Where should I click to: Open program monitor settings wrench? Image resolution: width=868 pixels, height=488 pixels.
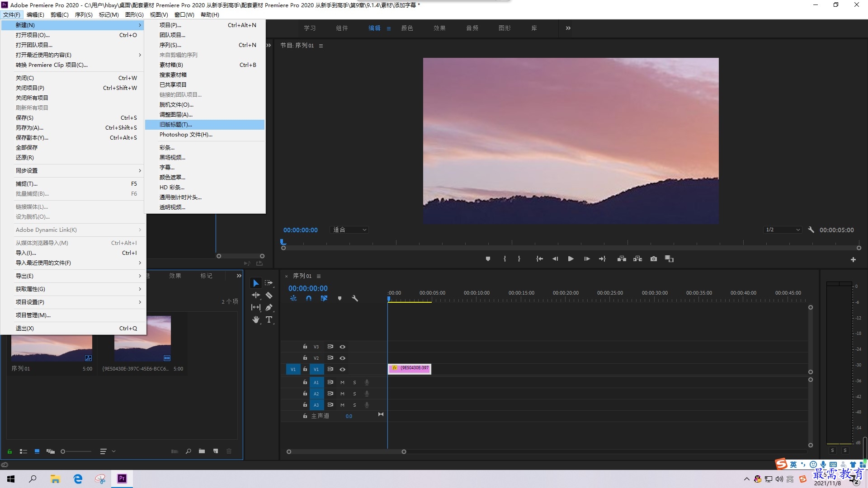(811, 230)
